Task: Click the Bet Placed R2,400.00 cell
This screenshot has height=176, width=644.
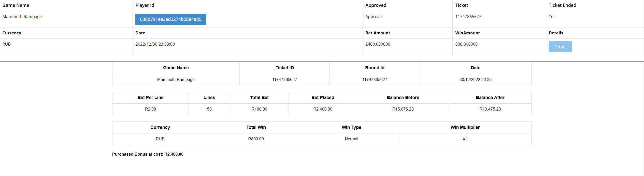Action: click(x=323, y=109)
